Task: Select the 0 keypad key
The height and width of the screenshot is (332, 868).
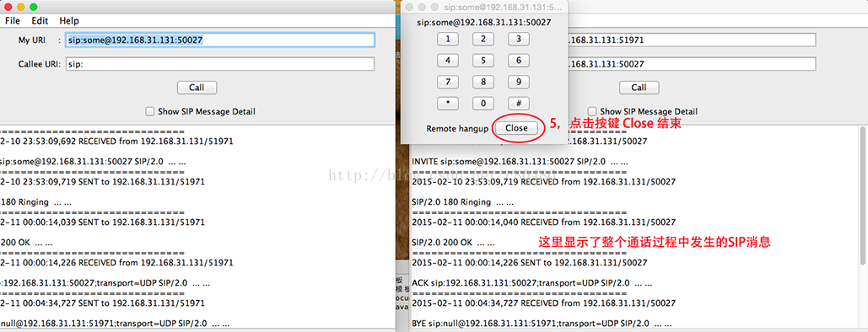Action: point(483,104)
